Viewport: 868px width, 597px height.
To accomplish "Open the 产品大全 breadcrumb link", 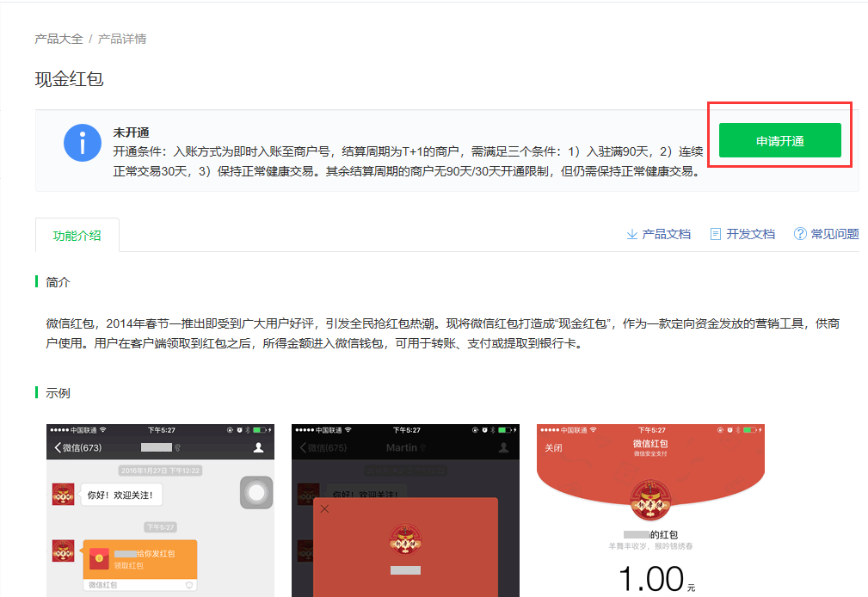I will click(x=58, y=39).
